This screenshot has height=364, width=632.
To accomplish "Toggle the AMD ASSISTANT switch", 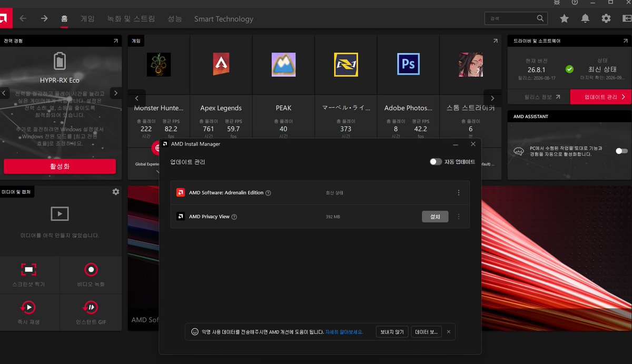I will coord(621,151).
